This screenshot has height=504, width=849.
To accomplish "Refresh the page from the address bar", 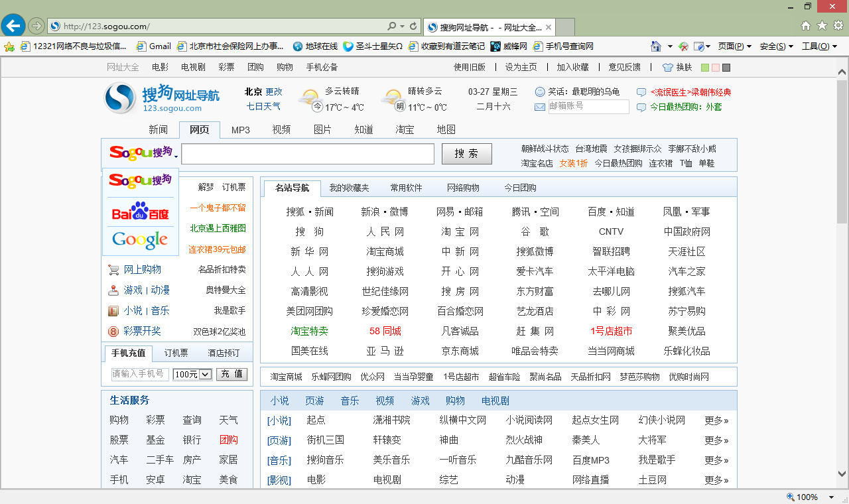I will [413, 27].
